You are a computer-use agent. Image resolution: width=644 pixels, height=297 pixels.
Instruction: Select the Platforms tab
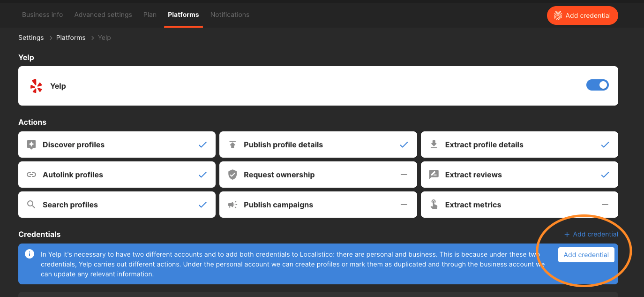[x=183, y=15]
